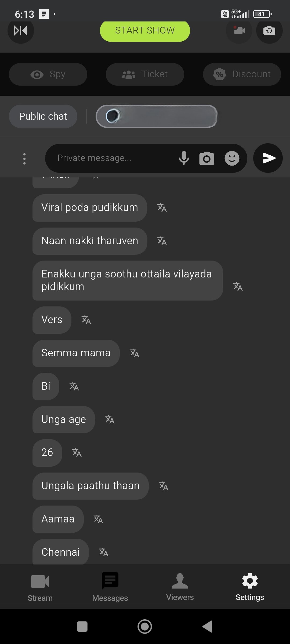Tap the video record icon
Viewport: 290px width, 644px height.
[x=239, y=31]
